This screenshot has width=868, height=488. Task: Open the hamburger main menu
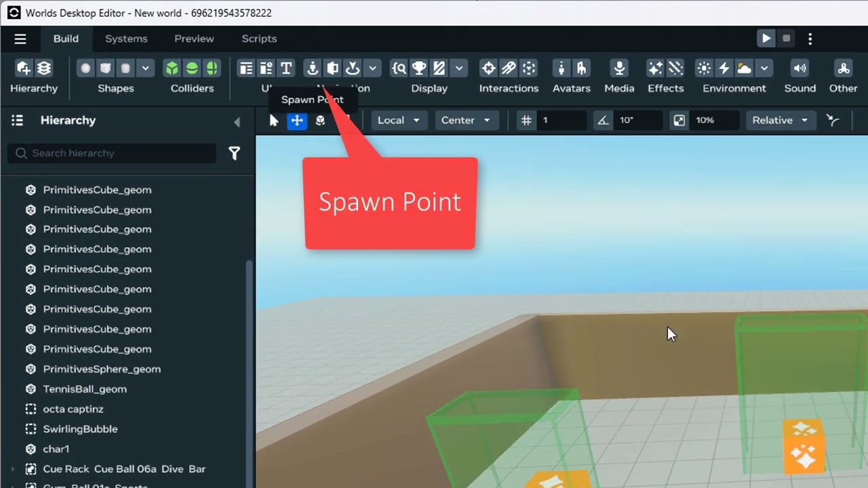point(20,39)
